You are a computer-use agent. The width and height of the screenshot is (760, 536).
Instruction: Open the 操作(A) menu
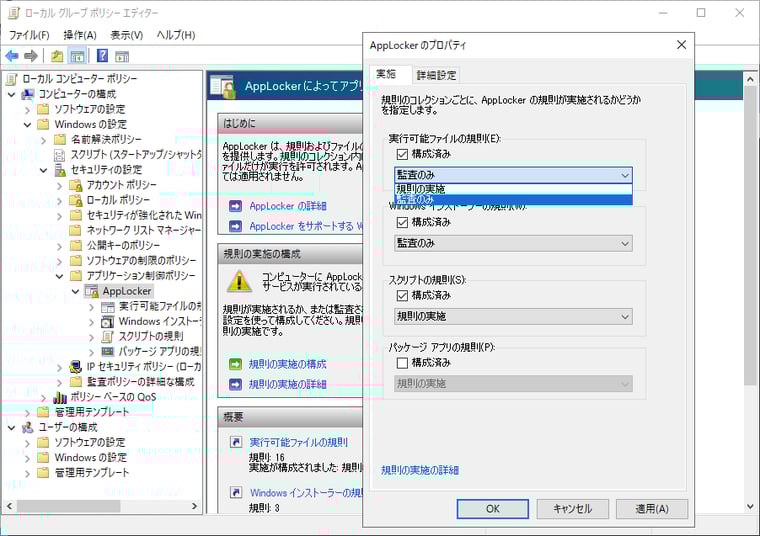(x=80, y=35)
